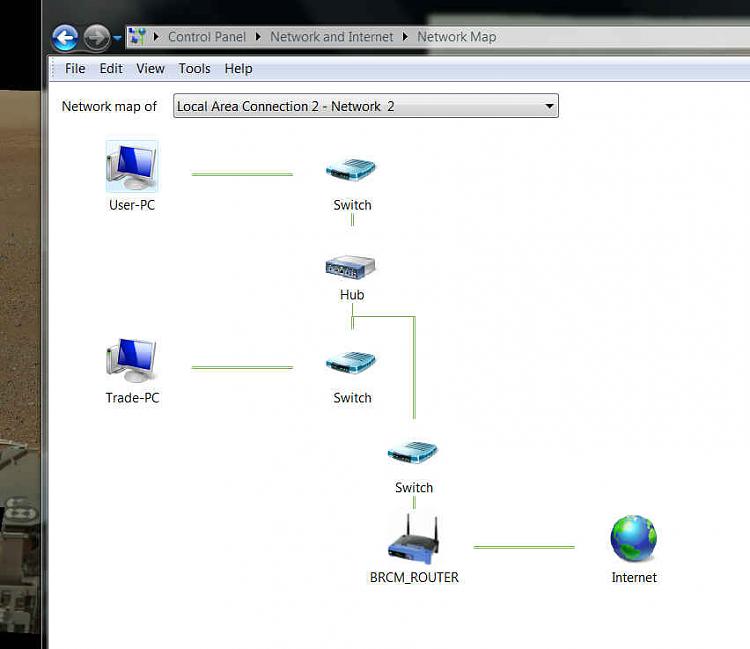Image resolution: width=750 pixels, height=649 pixels.
Task: Open the Tools menu
Action: pos(194,68)
